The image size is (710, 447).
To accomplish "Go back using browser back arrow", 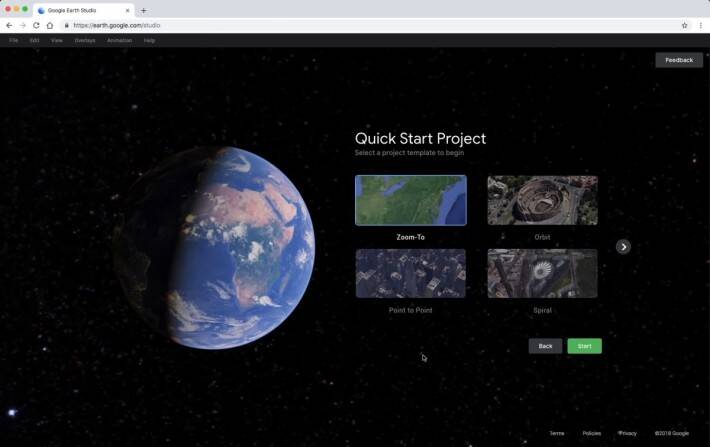I will (9, 25).
